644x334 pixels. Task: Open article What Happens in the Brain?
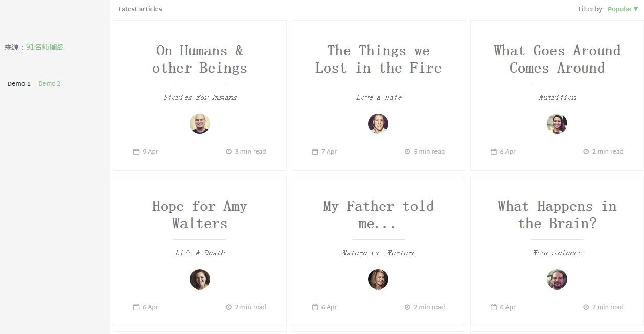557,215
